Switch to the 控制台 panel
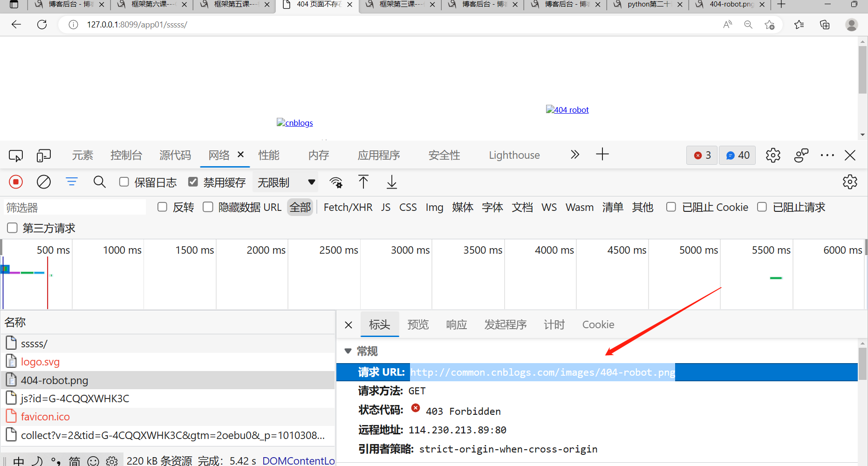This screenshot has width=868, height=466. coord(126,155)
